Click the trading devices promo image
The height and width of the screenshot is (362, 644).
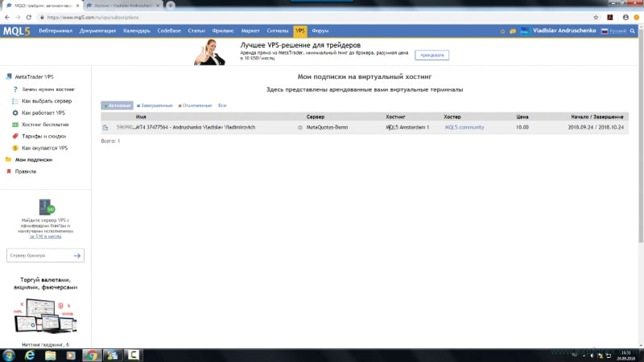pyautogui.click(x=45, y=316)
